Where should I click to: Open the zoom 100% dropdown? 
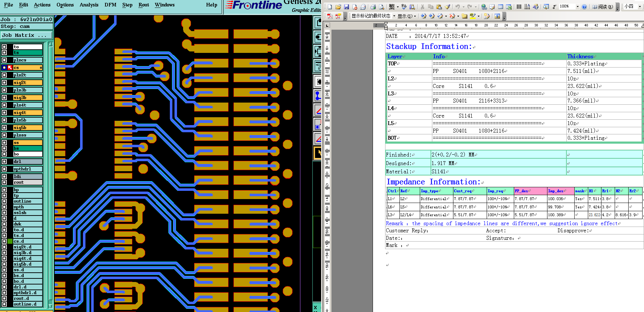pos(577,7)
